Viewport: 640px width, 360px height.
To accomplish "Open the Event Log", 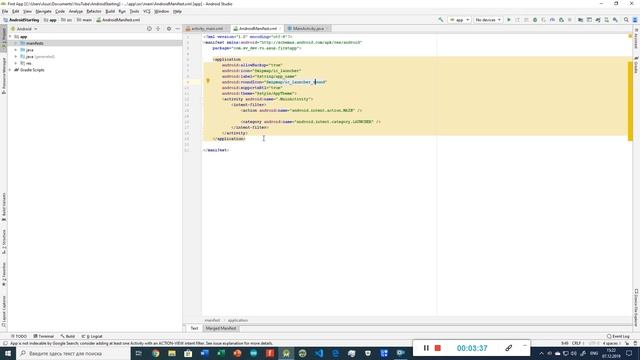I will [618, 336].
